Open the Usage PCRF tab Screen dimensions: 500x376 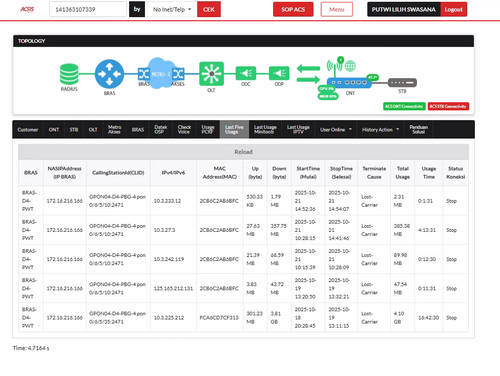208,130
